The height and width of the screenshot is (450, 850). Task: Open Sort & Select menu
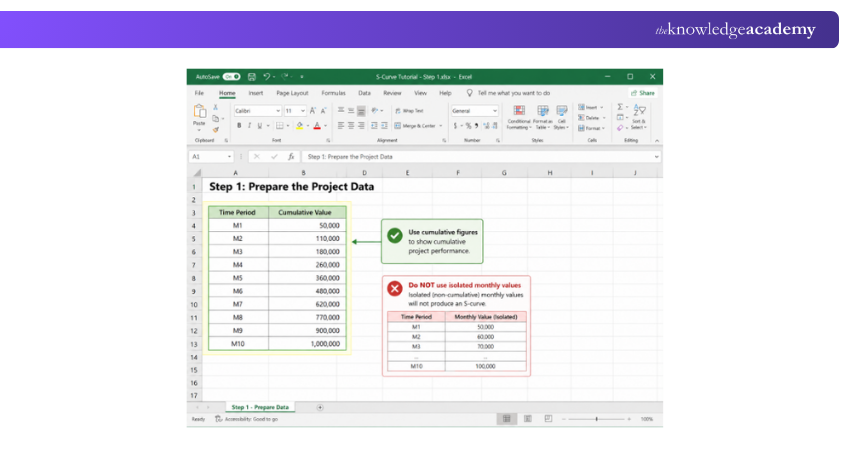(639, 117)
